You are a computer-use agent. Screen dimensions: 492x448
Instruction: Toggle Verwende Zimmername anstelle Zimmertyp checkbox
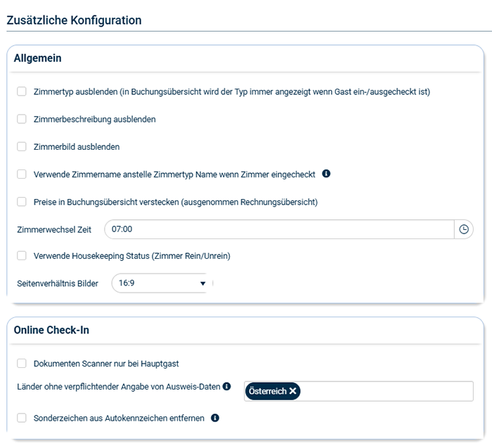point(22,174)
